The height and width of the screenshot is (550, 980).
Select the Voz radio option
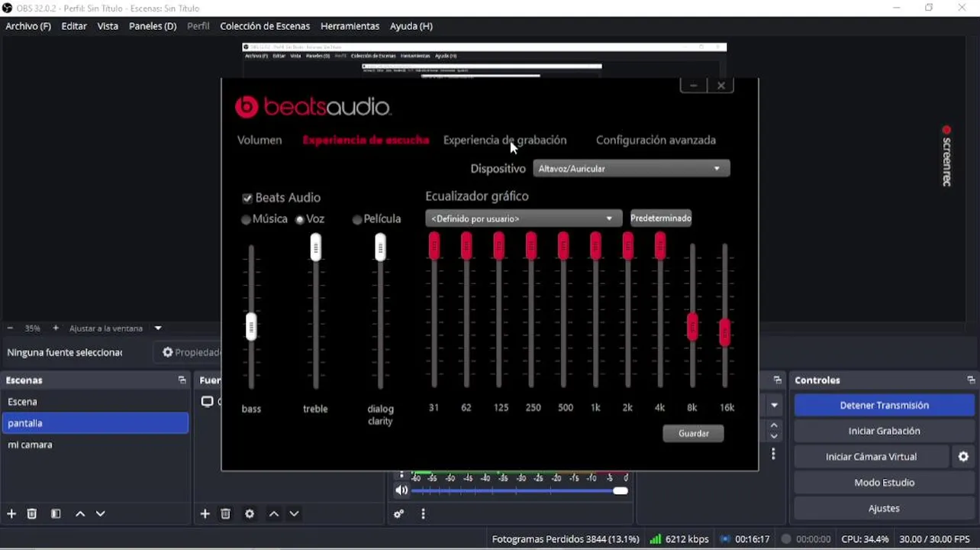click(x=300, y=220)
